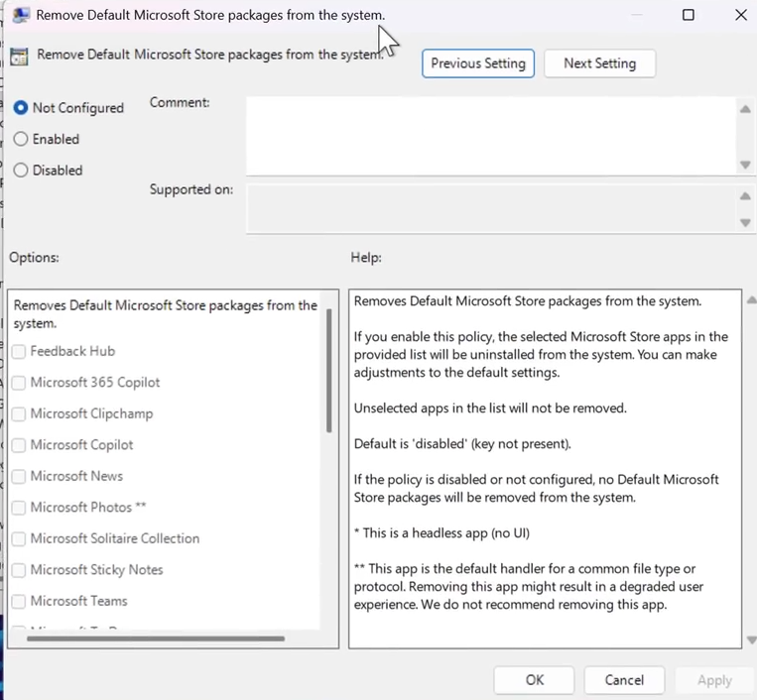
Task: Click the Options list vertical scrollbar thumb
Action: (x=328, y=371)
